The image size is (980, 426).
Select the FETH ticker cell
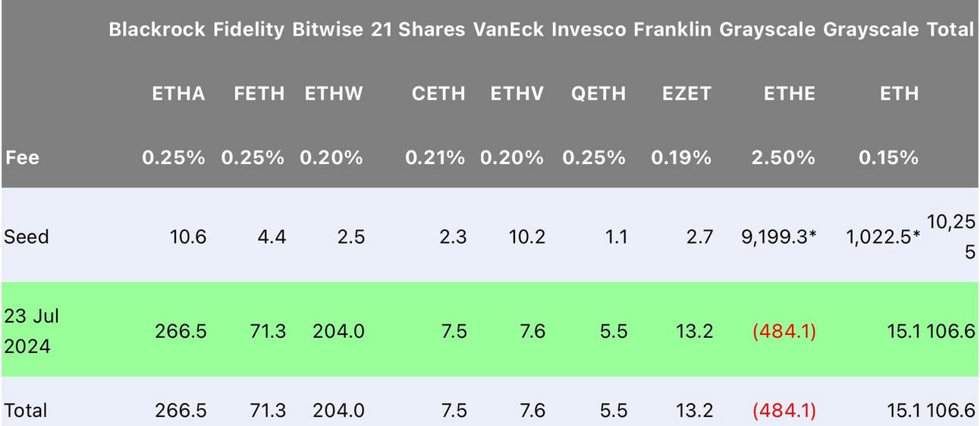point(259,93)
